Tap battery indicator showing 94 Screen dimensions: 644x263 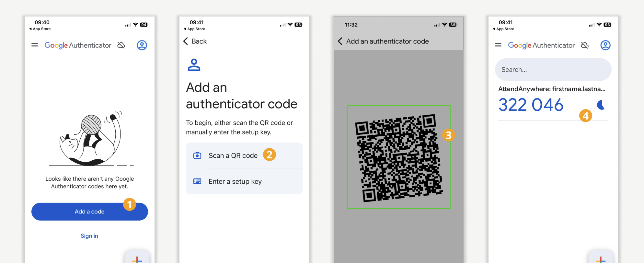(144, 25)
